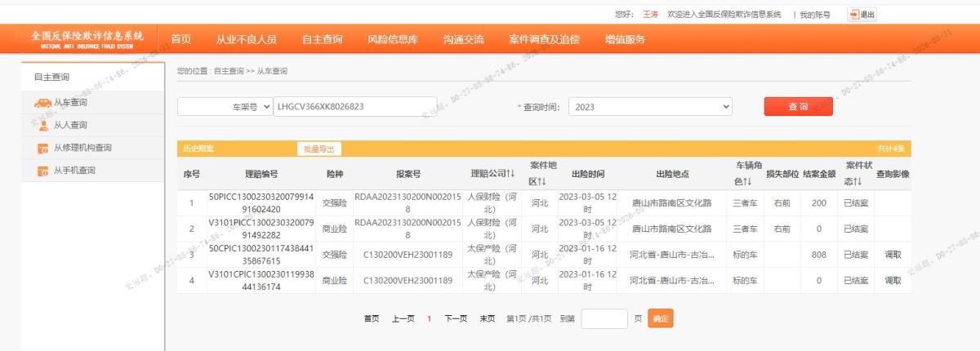The width and height of the screenshot is (980, 351).
Task: Click the 我的账号 link
Action: coord(815,15)
